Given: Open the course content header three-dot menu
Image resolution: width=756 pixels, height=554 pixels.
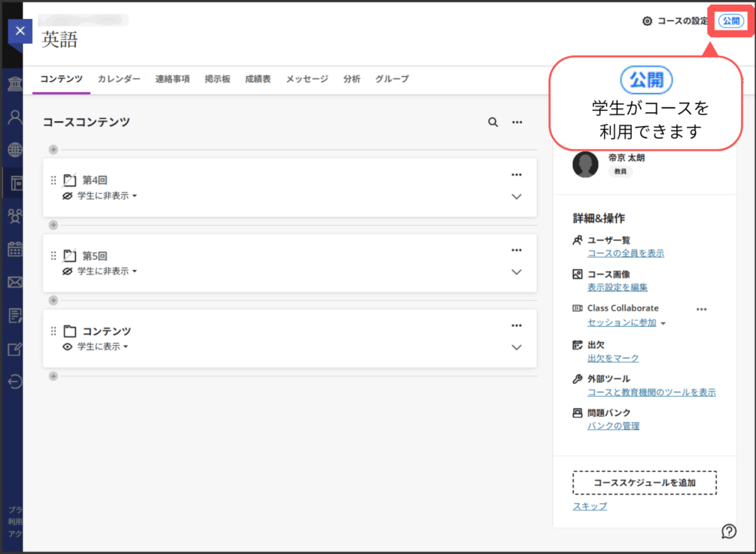Looking at the screenshot, I should [517, 122].
